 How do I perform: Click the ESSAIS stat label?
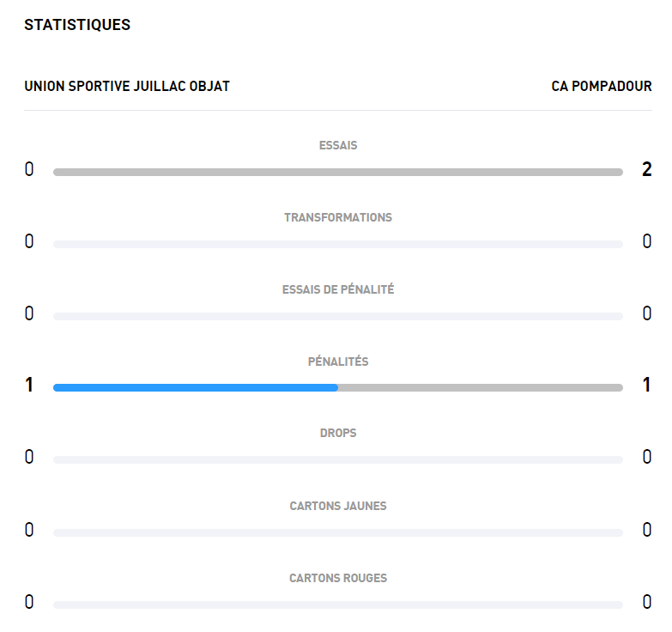[338, 146]
